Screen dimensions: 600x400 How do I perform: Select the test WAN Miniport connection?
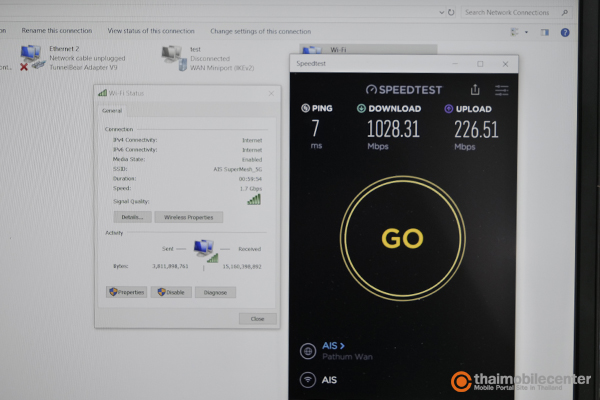(x=207, y=59)
